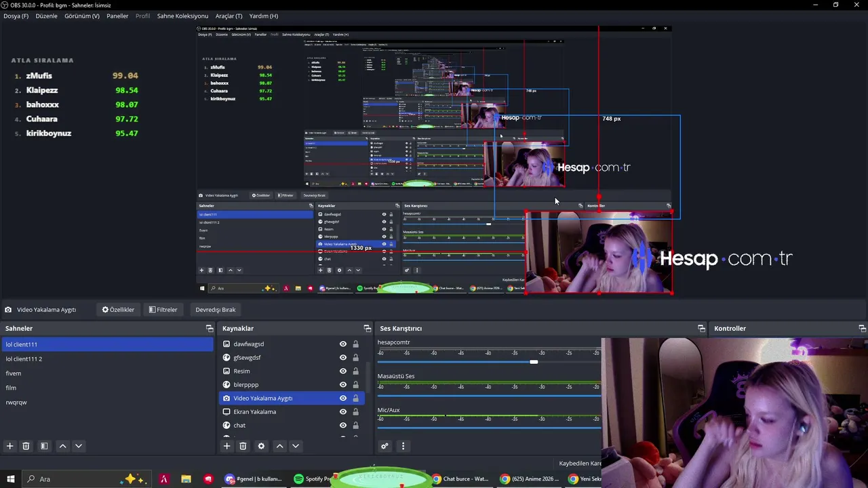This screenshot has width=868, height=488.
Task: Open the Yardım (H) menu
Action: (x=263, y=16)
